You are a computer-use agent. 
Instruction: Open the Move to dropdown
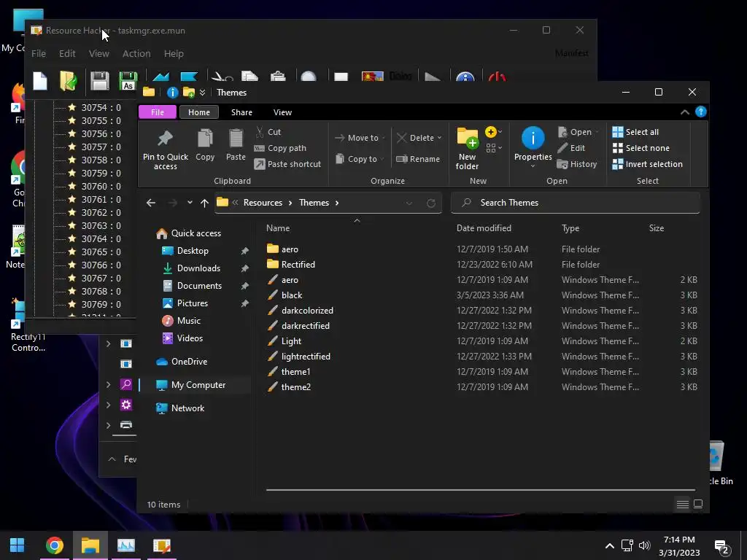pyautogui.click(x=360, y=138)
